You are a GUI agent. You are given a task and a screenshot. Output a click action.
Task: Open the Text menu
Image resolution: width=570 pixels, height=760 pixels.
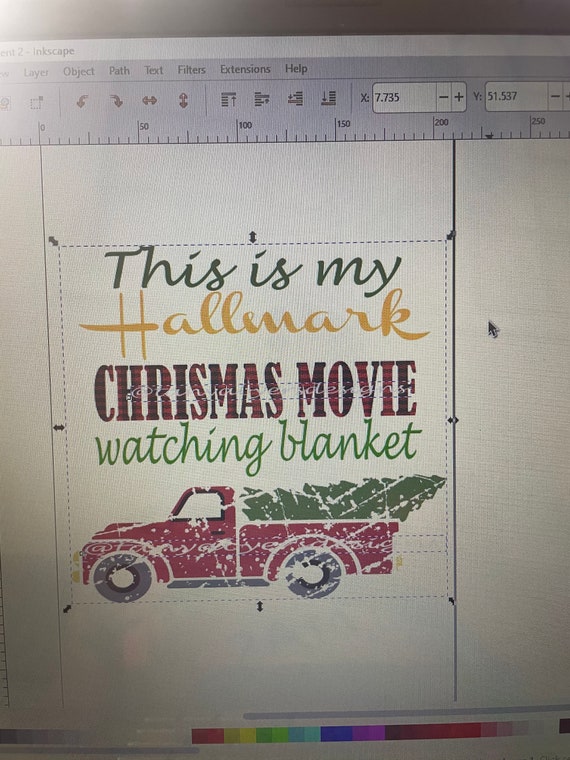point(154,70)
